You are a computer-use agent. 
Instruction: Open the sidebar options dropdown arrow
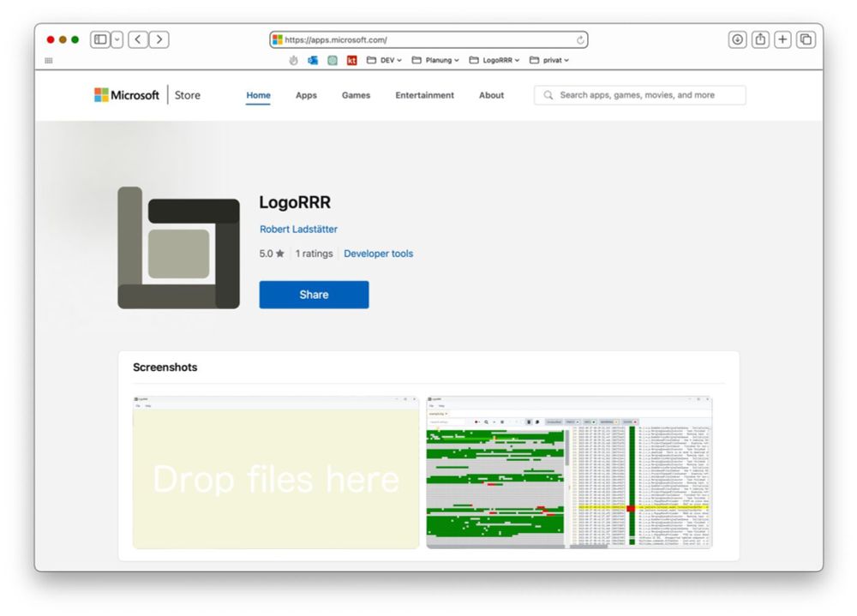117,39
